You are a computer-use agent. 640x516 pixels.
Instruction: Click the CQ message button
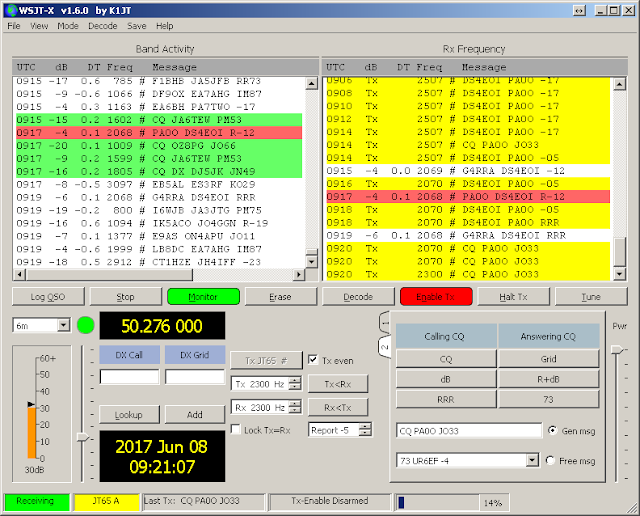tap(446, 359)
